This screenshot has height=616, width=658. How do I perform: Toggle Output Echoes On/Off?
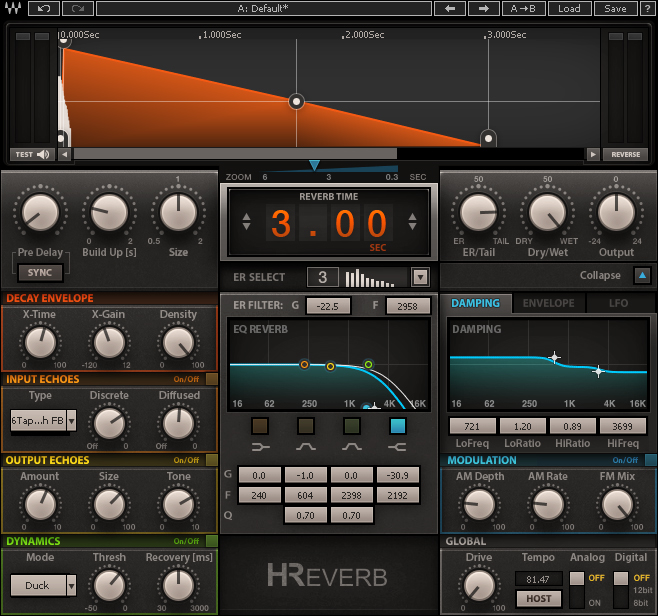click(x=212, y=460)
